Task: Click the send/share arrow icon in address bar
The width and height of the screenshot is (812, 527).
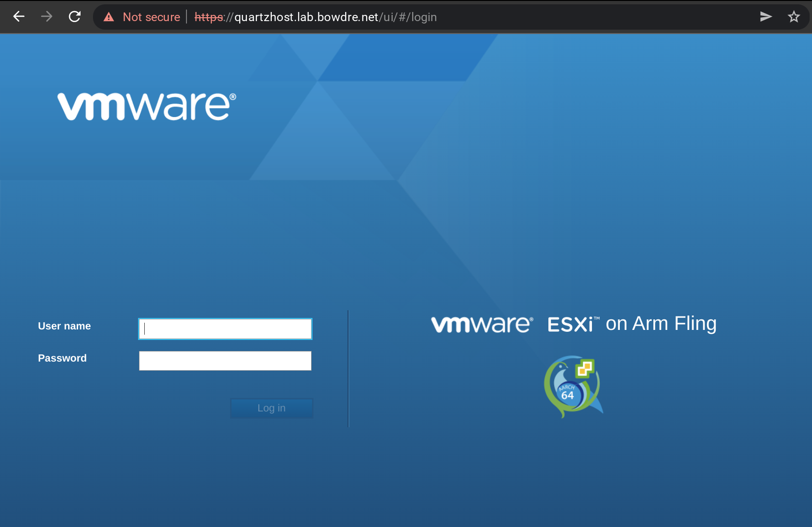Action: [x=766, y=17]
